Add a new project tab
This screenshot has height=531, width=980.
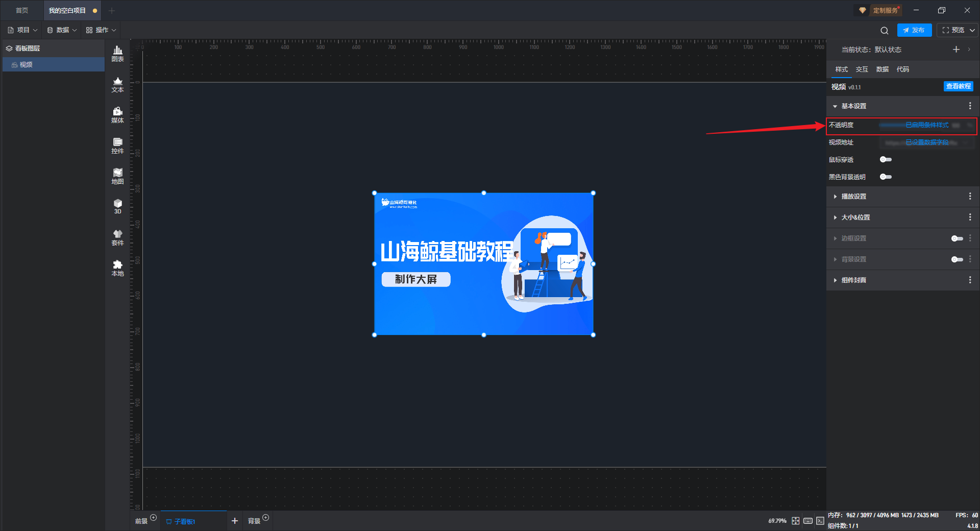pos(112,10)
